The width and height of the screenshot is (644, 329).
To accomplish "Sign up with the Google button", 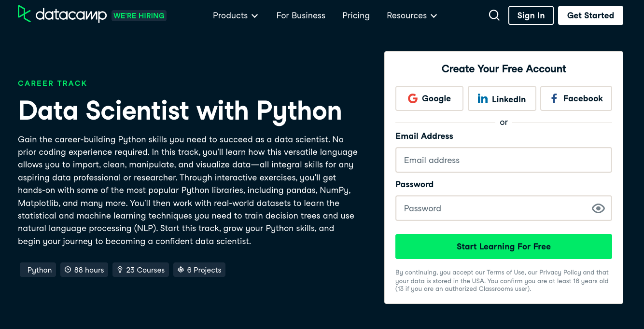I will 429,98.
